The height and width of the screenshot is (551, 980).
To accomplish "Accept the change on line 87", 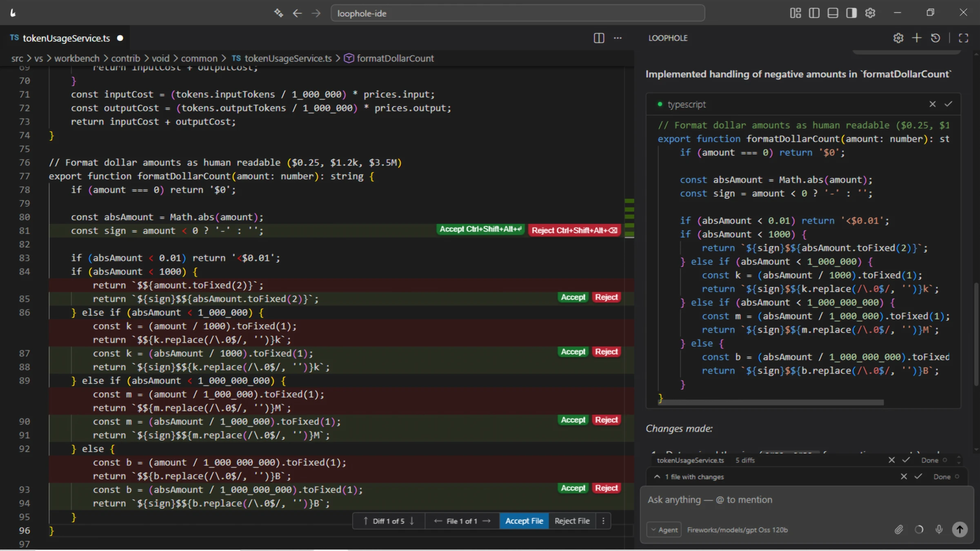I will point(573,352).
